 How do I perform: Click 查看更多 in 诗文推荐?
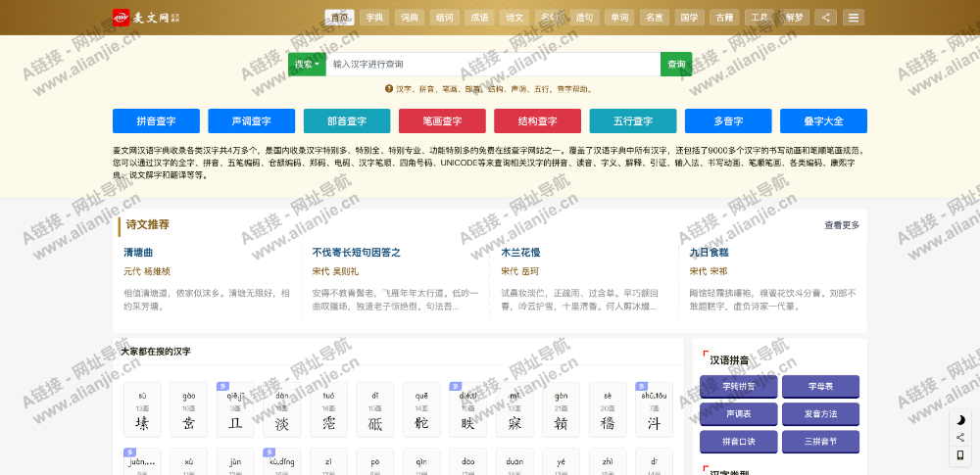click(842, 225)
